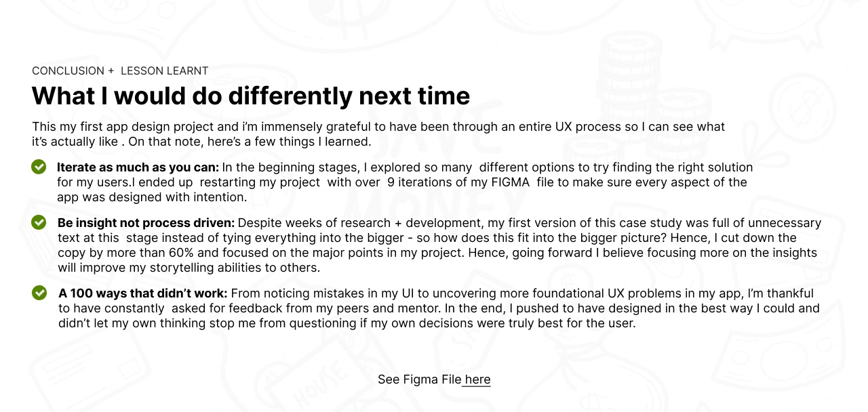Click the 'See Figma File' text

coord(419,379)
